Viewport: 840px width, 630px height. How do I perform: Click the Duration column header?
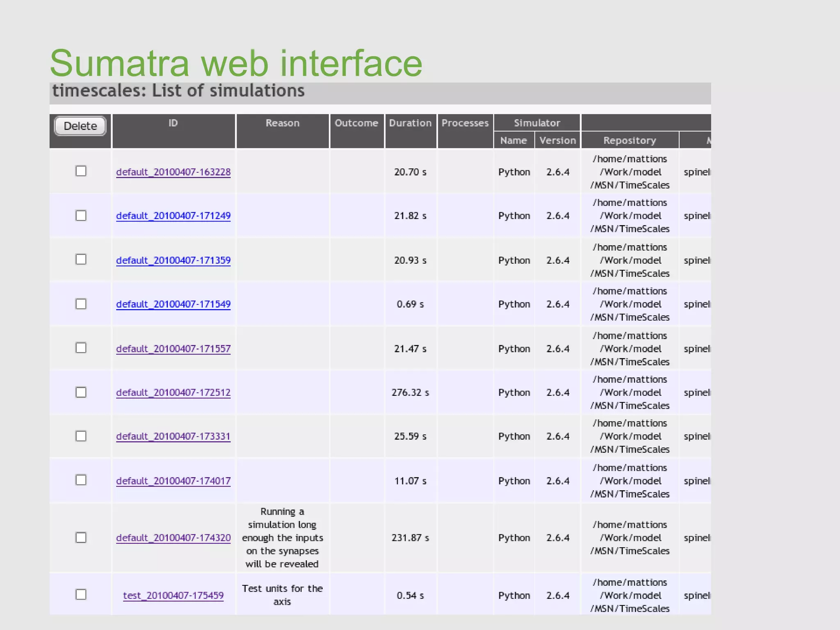coord(410,123)
